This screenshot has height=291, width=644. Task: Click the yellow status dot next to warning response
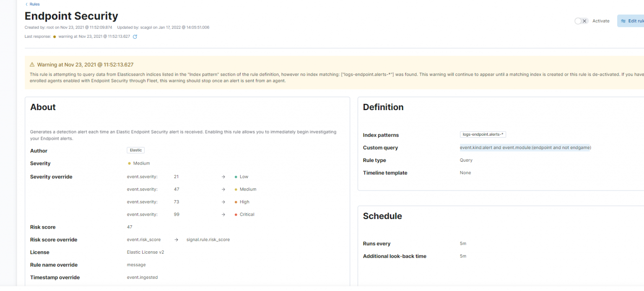pos(55,36)
